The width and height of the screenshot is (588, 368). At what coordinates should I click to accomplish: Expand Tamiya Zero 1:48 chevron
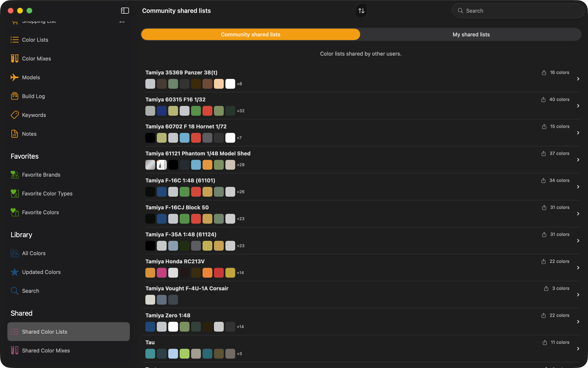tap(578, 322)
